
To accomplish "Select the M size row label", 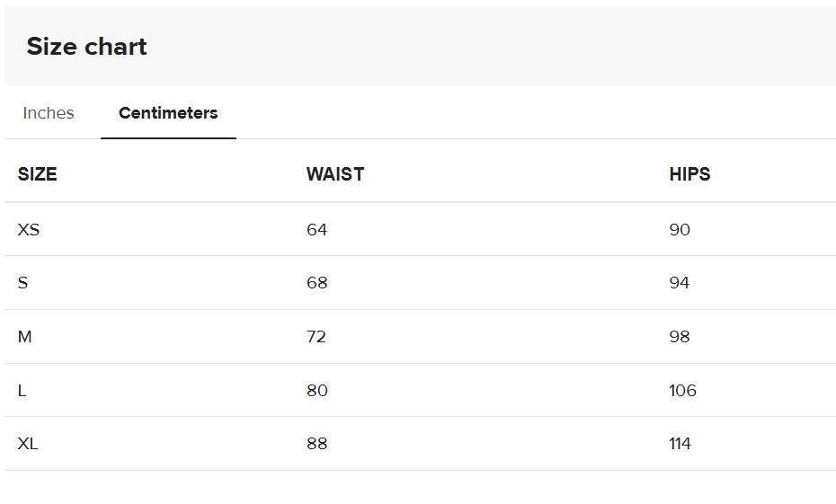I will 24,337.
